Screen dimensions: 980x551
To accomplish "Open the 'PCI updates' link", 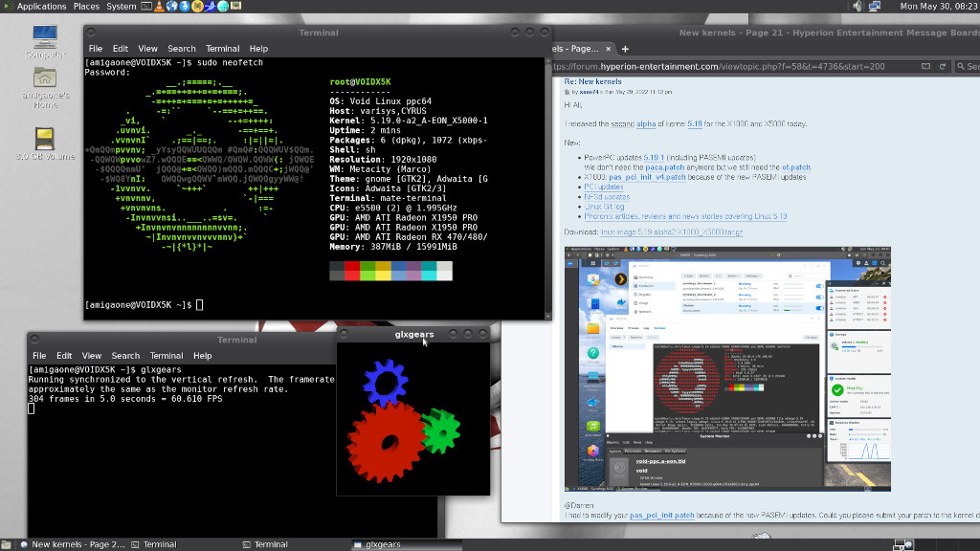I will pos(604,187).
